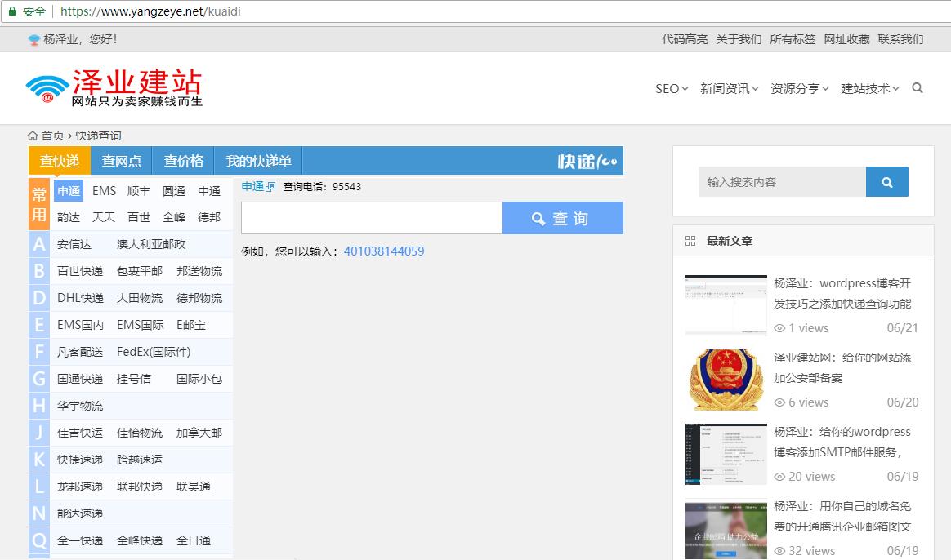Switch to the 查快递 tab
Screen dimensions: 951x560
60,161
